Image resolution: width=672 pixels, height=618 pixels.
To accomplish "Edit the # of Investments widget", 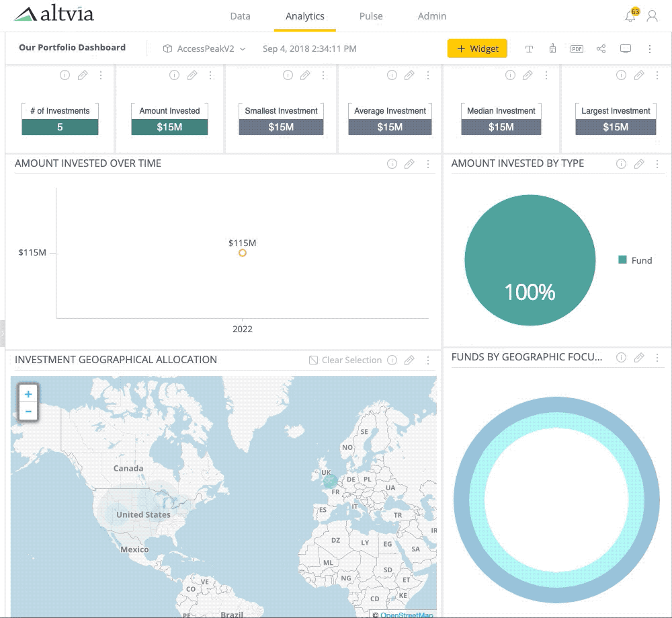I will tap(83, 75).
